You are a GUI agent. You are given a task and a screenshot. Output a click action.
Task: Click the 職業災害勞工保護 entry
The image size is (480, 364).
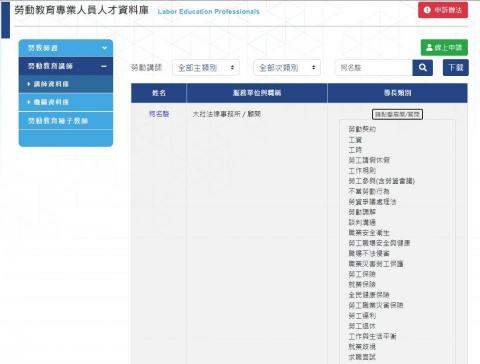click(376, 264)
